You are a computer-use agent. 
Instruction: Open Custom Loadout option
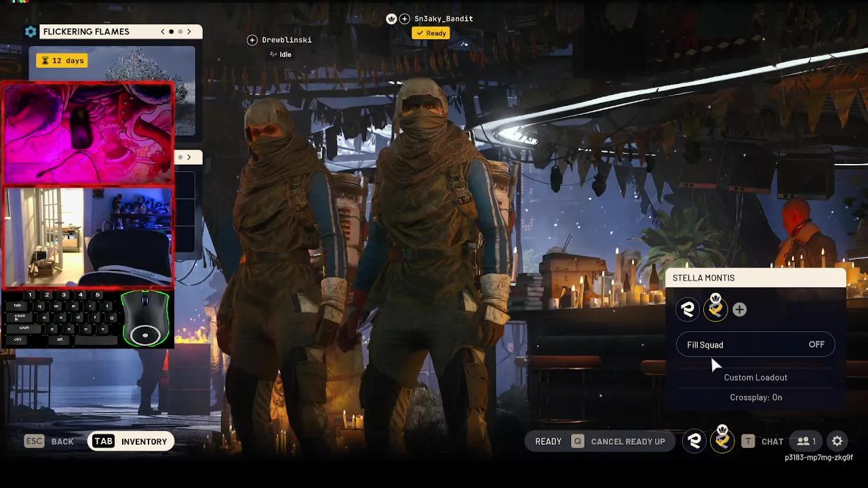click(755, 378)
